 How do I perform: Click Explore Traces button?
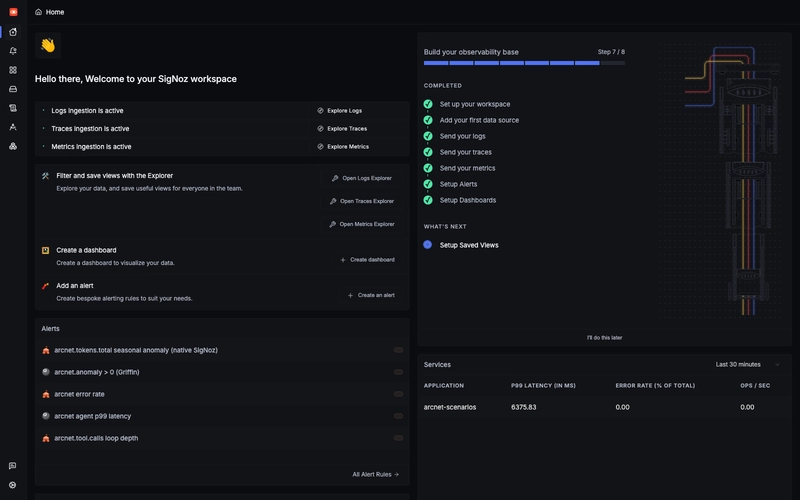pos(342,129)
